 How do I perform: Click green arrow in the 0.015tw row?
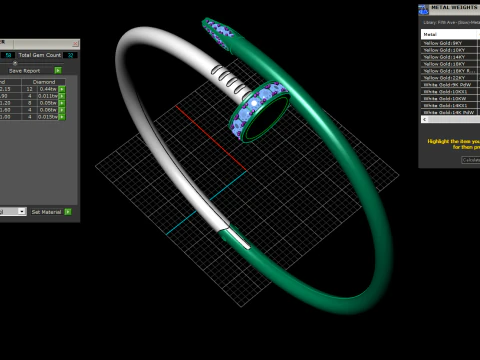(x=62, y=117)
